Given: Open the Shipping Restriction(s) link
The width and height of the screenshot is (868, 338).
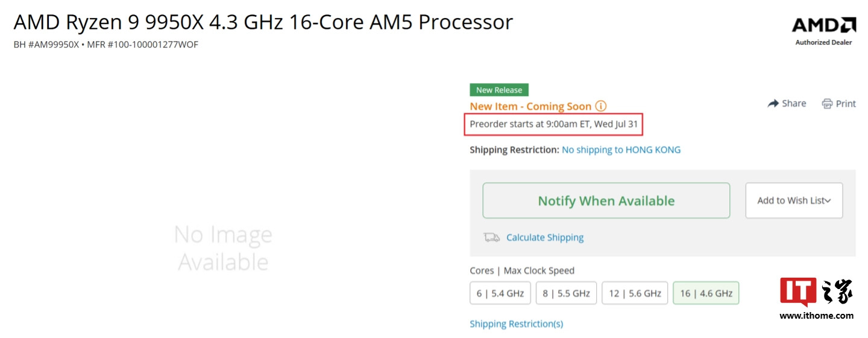Looking at the screenshot, I should tap(516, 324).
